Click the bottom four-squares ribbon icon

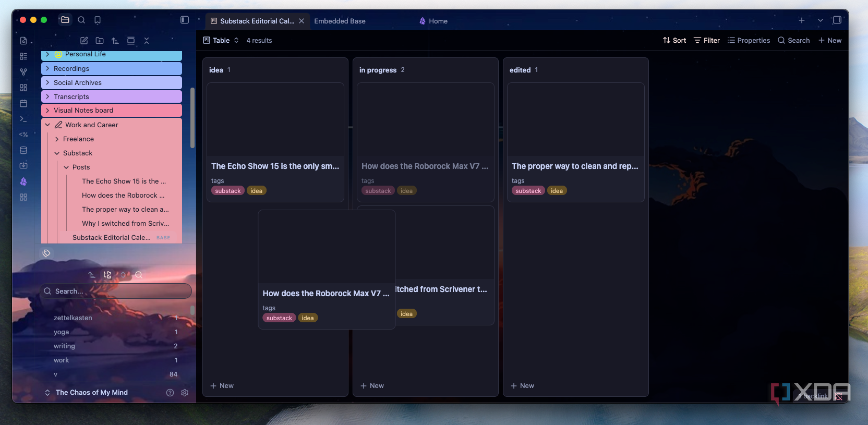coord(23,197)
